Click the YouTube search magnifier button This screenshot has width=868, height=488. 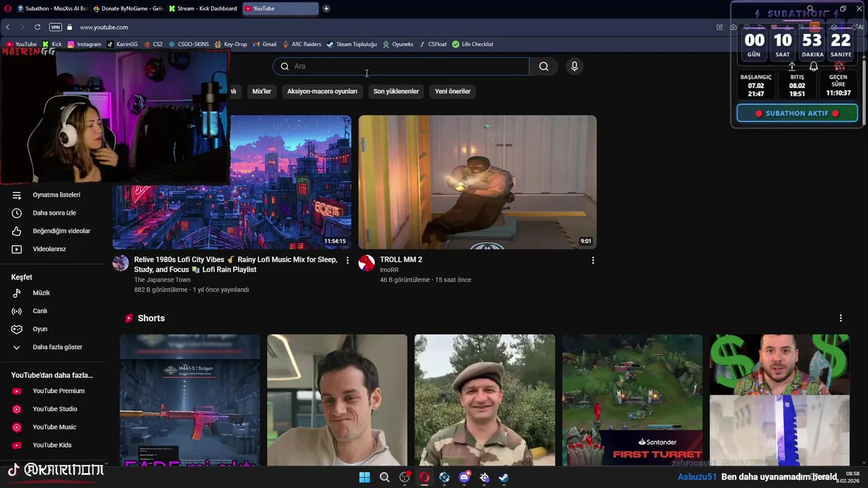(544, 66)
